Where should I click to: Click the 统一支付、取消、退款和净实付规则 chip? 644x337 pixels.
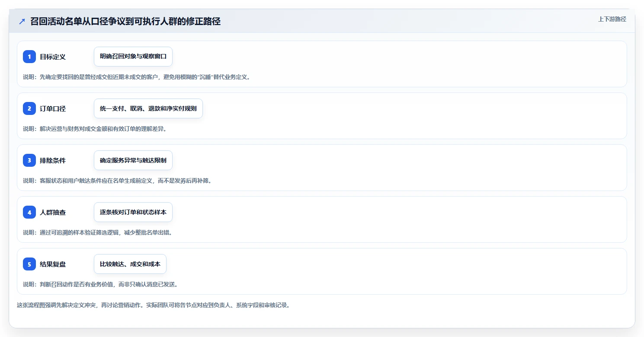(148, 108)
